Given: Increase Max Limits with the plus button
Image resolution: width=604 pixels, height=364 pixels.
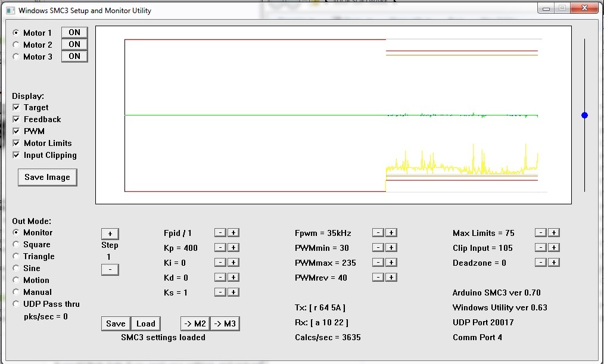Looking at the screenshot, I should (x=554, y=233).
